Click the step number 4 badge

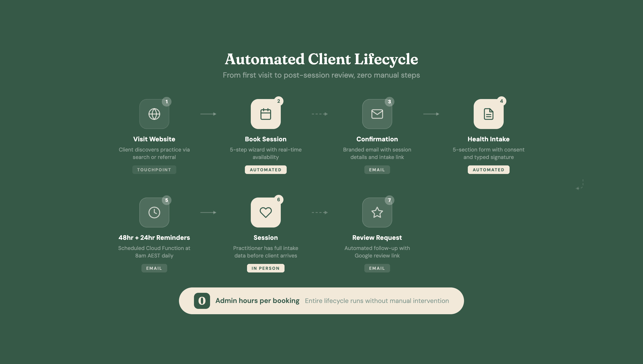click(502, 101)
